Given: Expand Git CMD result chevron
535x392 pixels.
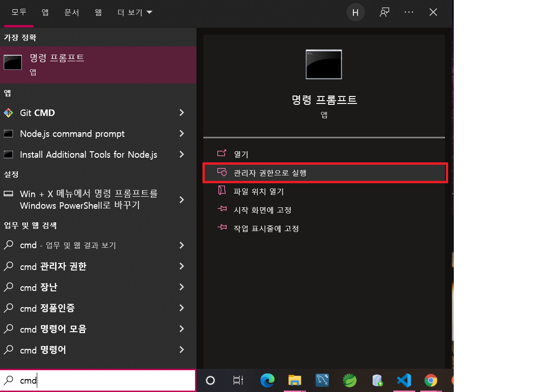Looking at the screenshot, I should click(182, 113).
